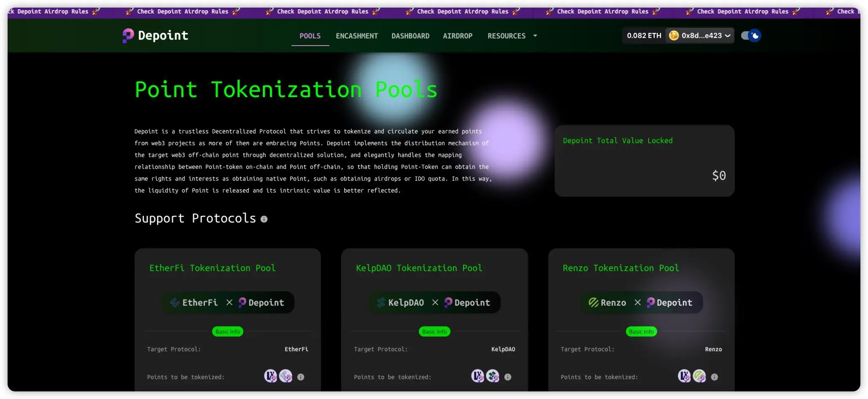Click the info icon next to Support Protocols

tap(264, 219)
